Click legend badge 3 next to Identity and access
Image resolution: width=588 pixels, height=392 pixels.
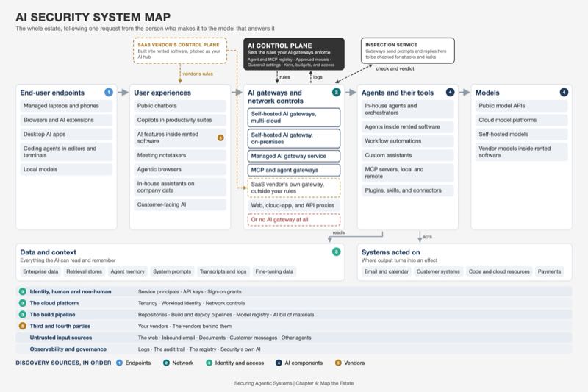point(209,363)
